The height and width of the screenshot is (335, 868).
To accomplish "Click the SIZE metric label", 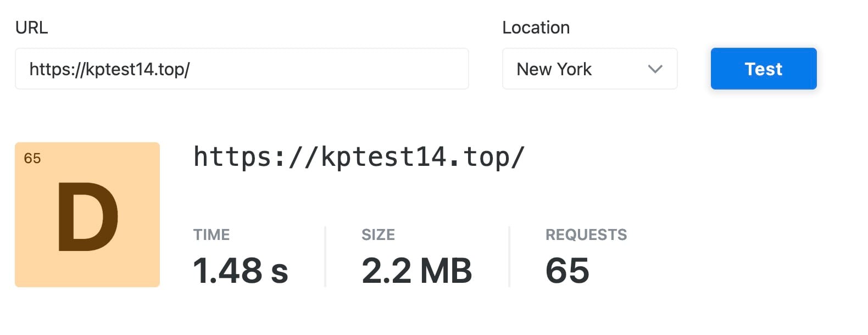I will click(378, 235).
